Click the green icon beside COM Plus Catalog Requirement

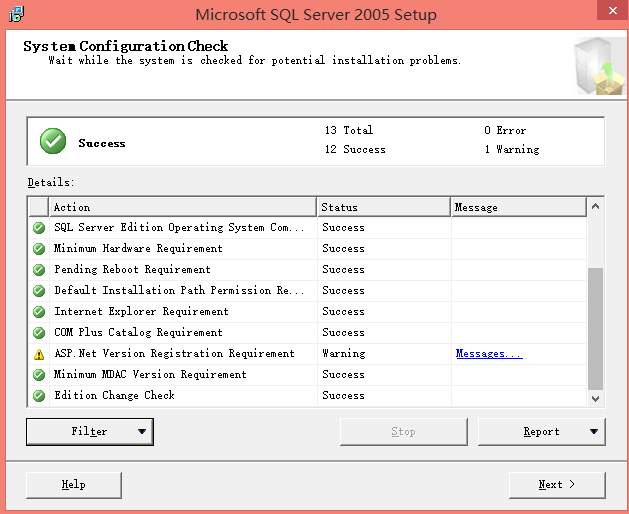click(x=39, y=333)
